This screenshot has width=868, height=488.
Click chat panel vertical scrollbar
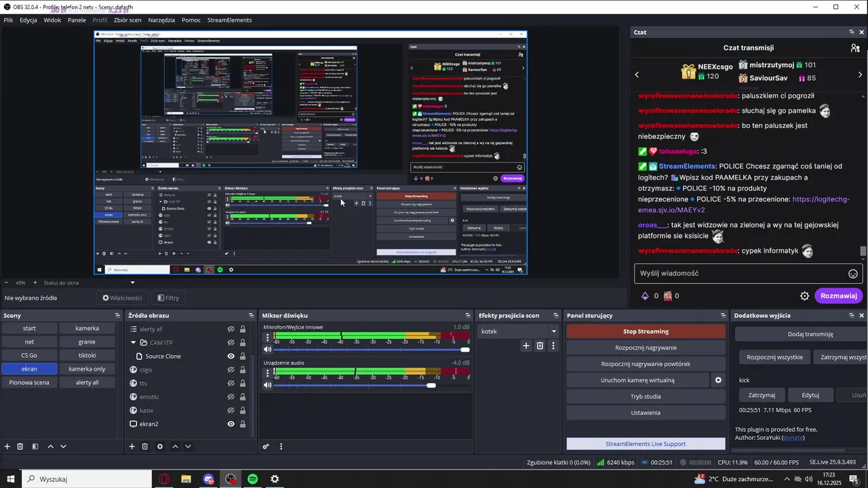coord(863,251)
